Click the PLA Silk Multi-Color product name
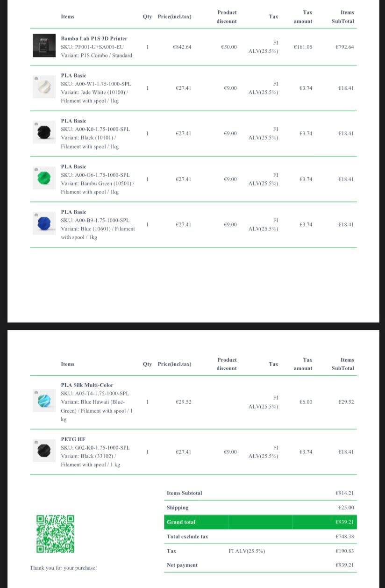 click(x=87, y=385)
